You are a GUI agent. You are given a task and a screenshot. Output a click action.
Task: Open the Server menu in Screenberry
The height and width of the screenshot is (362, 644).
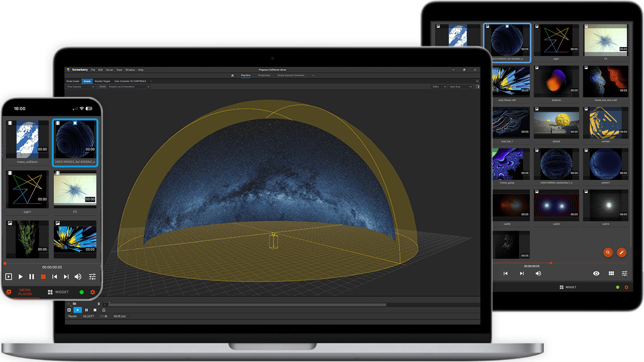[109, 70]
